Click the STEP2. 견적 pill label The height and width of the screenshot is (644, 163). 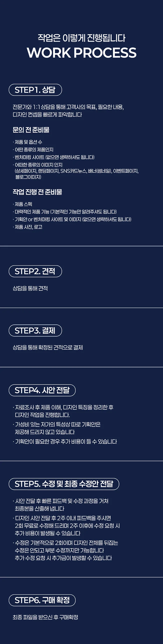point(35,271)
